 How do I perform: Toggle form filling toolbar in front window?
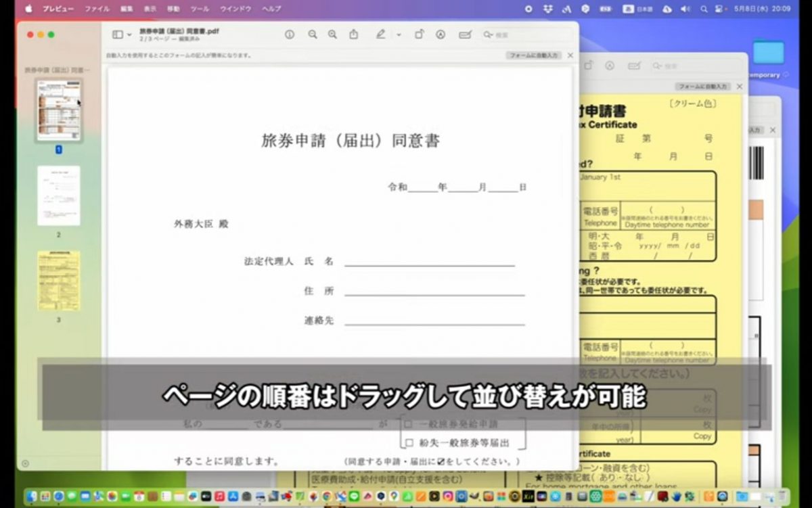click(465, 34)
